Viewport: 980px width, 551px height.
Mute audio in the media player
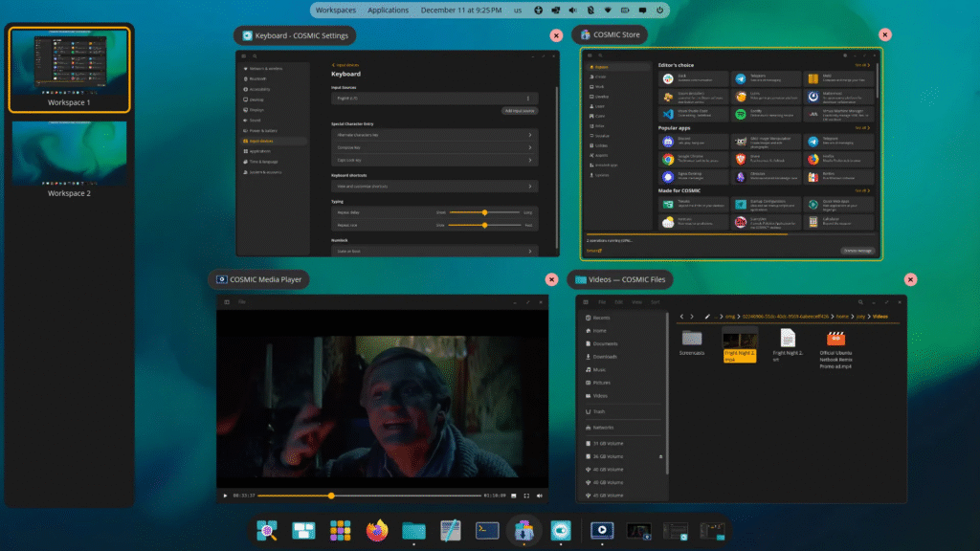coord(539,496)
